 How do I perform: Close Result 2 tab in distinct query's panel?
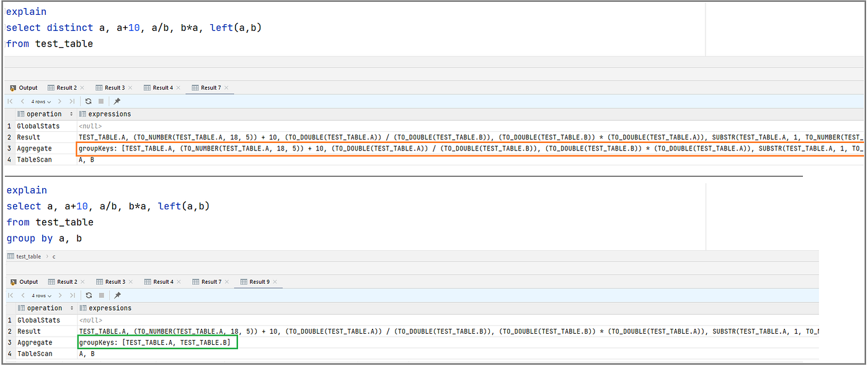[82, 88]
